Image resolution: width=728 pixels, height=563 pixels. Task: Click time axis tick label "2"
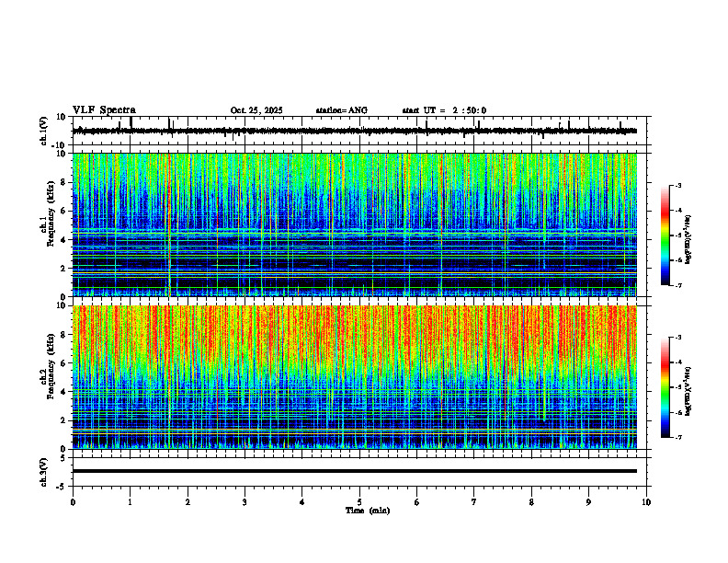tap(188, 502)
